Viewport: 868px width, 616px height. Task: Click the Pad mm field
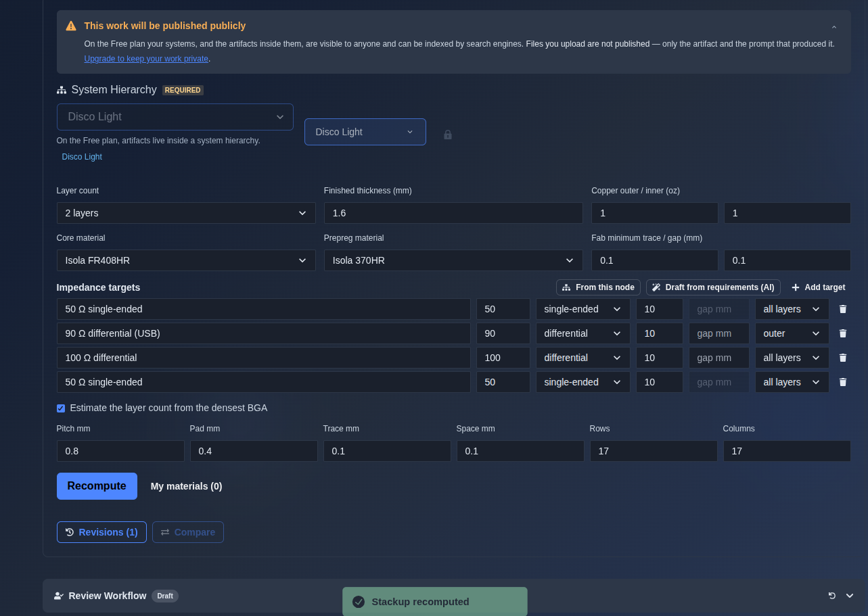254,451
